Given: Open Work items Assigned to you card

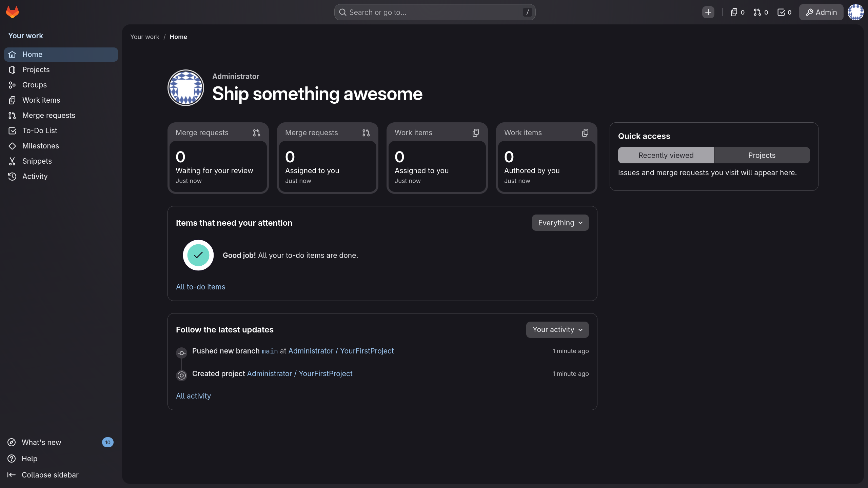Looking at the screenshot, I should (x=437, y=158).
